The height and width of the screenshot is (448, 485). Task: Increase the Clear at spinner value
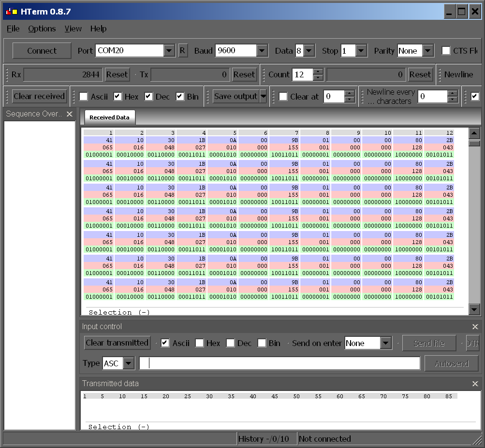(x=350, y=93)
